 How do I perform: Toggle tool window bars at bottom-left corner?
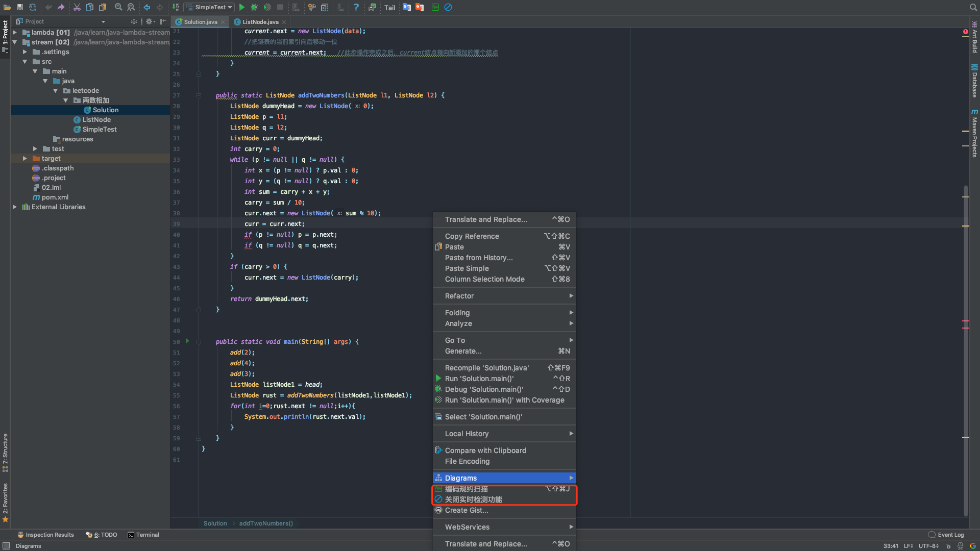tap(6, 546)
